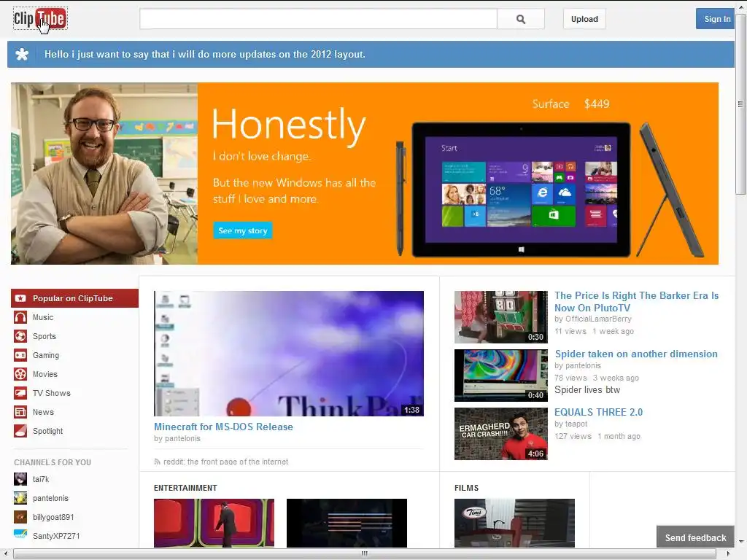Click the billygoat891 channel avatar
The image size is (747, 560).
tap(20, 517)
